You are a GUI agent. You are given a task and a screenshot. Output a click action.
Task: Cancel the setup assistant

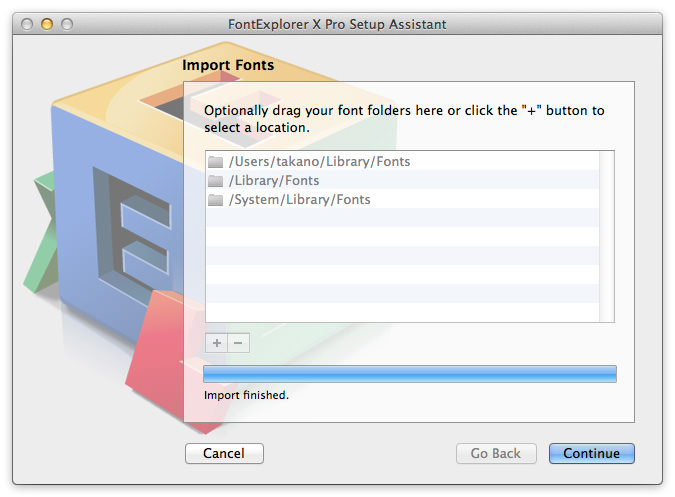[224, 454]
